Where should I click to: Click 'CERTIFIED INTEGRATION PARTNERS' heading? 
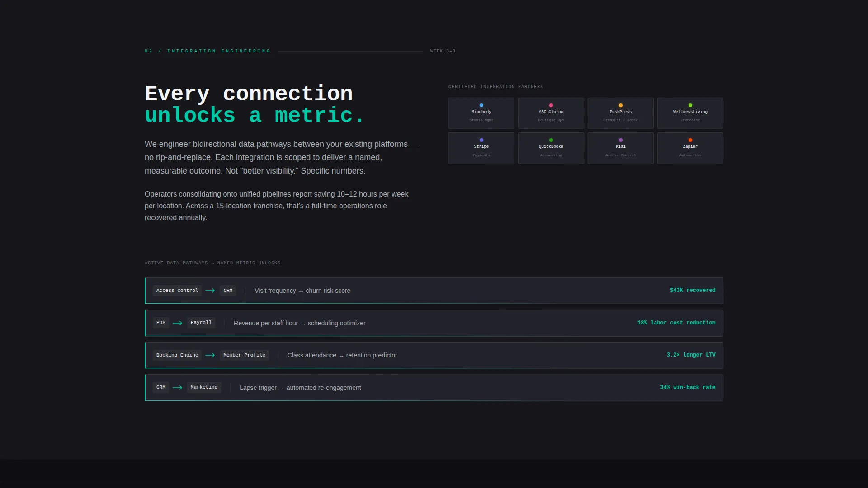(495, 87)
